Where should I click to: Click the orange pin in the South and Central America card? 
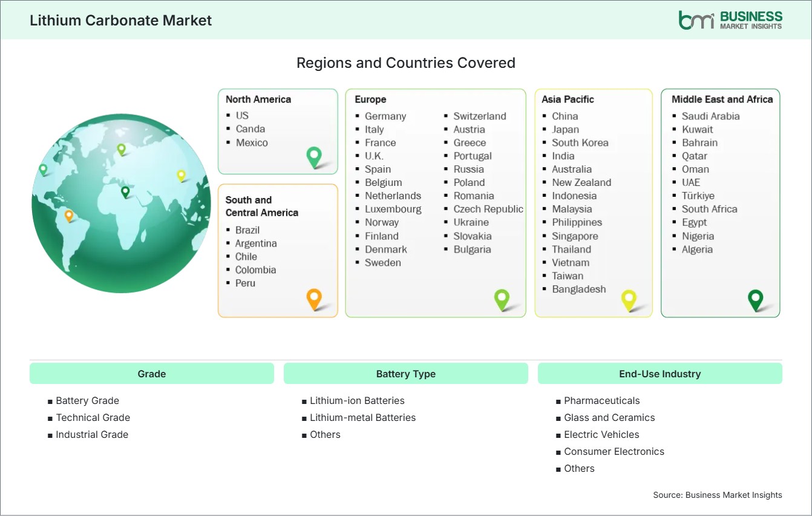click(314, 299)
